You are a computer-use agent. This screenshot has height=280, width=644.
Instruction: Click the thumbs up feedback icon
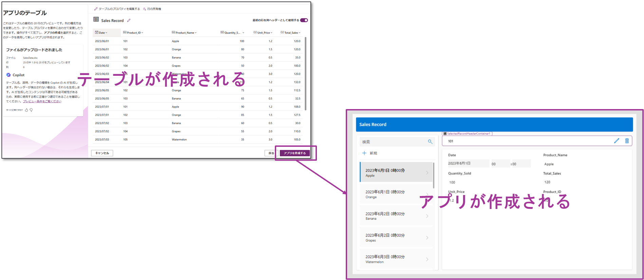[x=26, y=110]
